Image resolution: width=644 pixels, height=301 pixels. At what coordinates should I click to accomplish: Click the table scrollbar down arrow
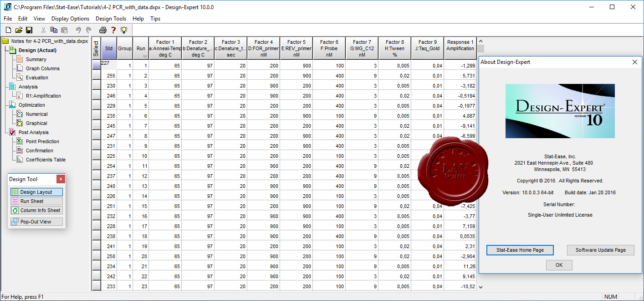pos(480,287)
